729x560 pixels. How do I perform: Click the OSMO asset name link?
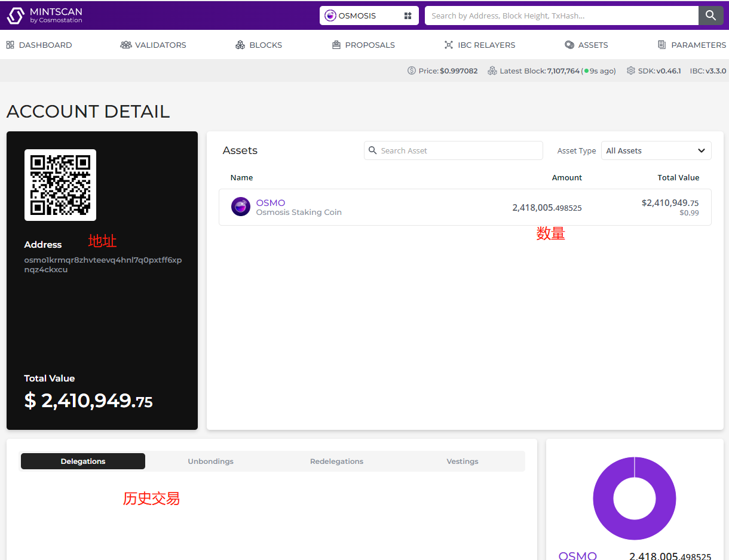click(271, 202)
